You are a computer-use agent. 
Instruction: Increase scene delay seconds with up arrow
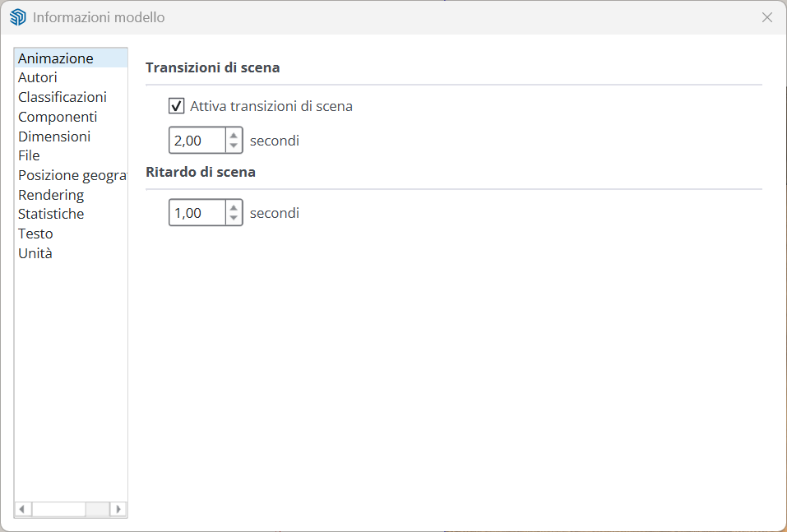pos(234,207)
